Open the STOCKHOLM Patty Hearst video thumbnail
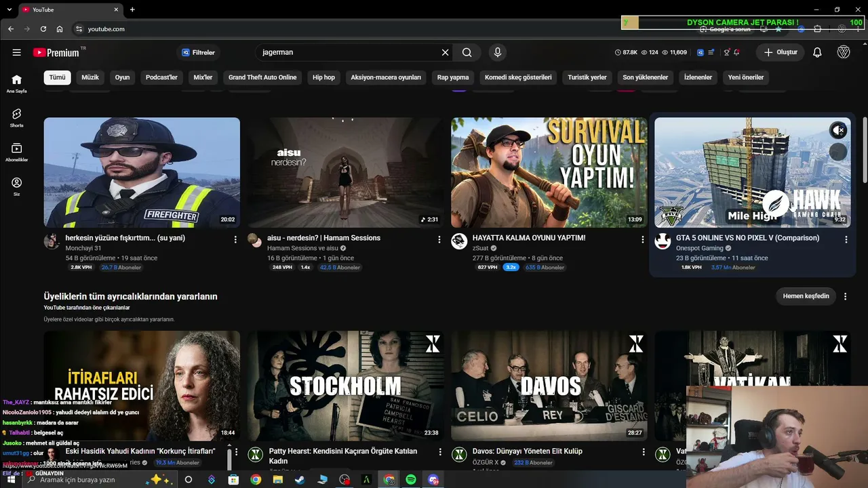This screenshot has height=488, width=868. pos(346,386)
